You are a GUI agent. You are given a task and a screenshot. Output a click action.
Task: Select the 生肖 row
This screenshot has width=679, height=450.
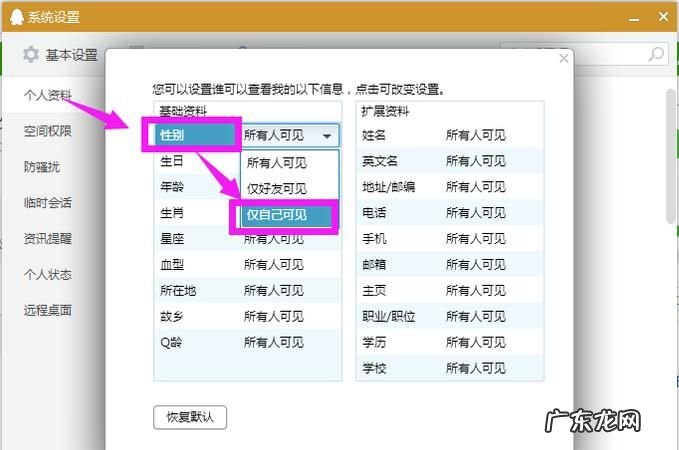tap(171, 213)
